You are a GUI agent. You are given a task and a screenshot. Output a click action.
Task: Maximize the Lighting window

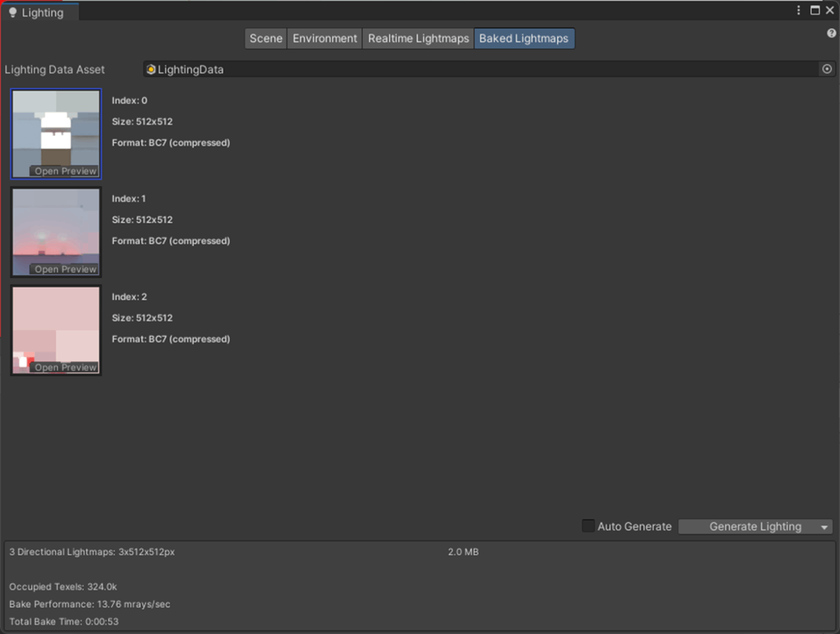815,10
